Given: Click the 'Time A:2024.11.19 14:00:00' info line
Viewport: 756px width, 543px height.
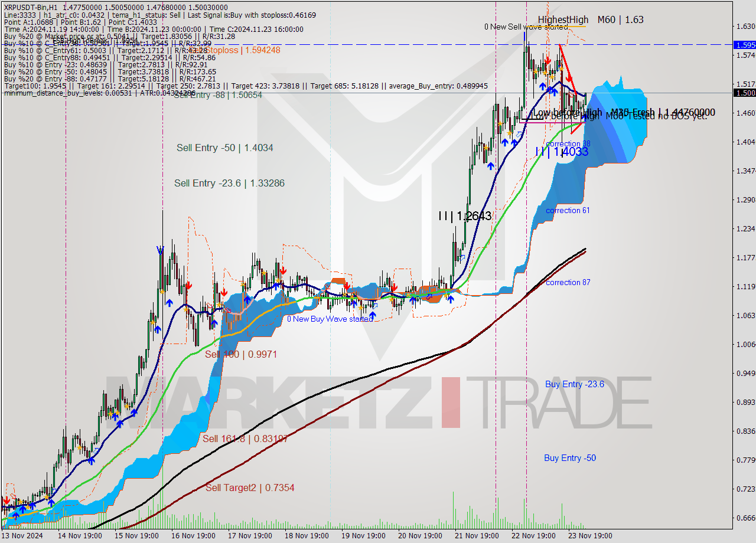Looking at the screenshot, I should click(x=153, y=29).
